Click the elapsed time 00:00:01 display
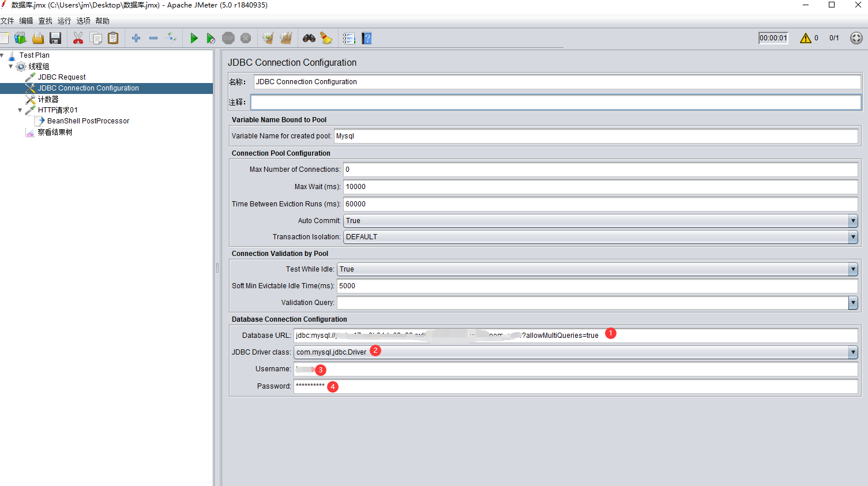The width and height of the screenshot is (868, 486). pos(773,38)
